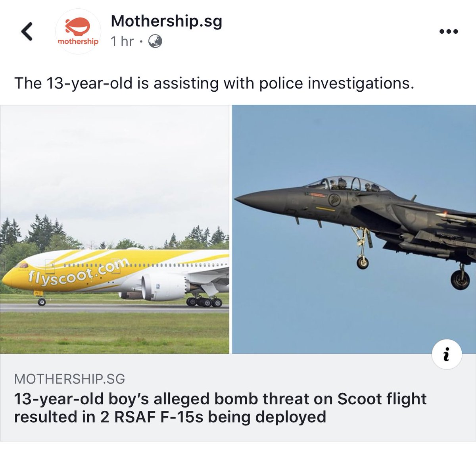Tap the Scoot plane's engine
This screenshot has height=450, width=476.
[163, 287]
